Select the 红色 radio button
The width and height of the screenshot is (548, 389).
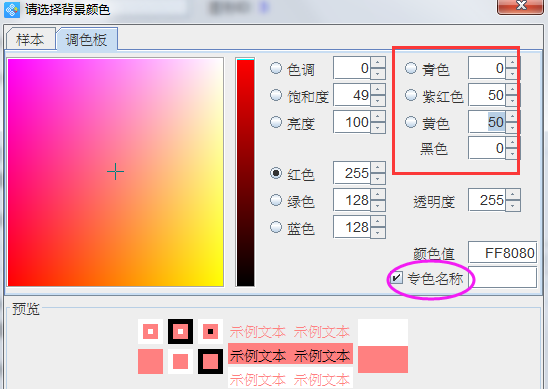coord(276,173)
